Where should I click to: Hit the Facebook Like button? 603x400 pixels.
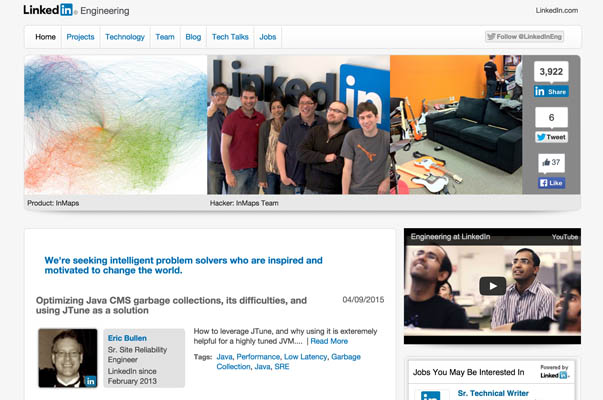tap(551, 183)
